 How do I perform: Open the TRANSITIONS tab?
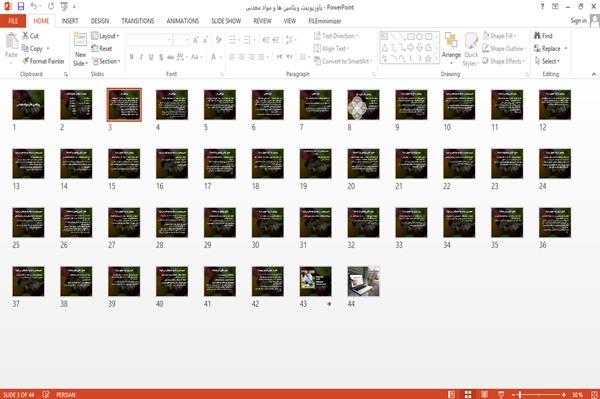138,21
